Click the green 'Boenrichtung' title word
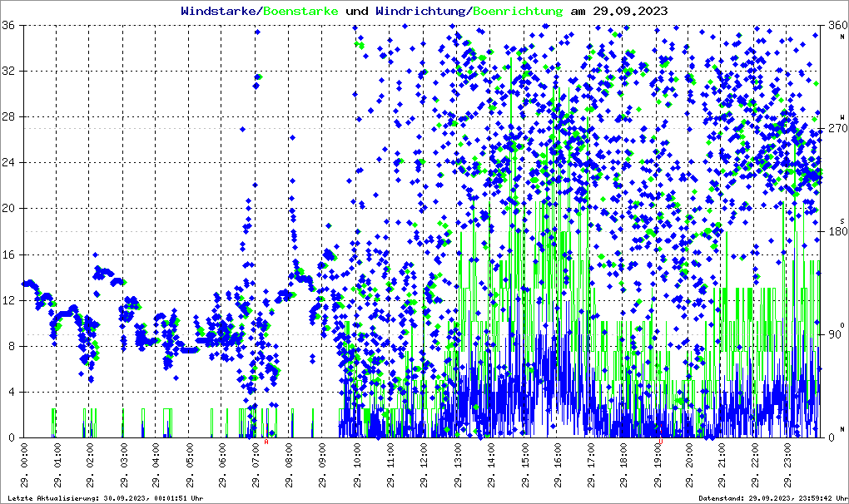Image resolution: width=849 pixels, height=504 pixels. click(519, 11)
